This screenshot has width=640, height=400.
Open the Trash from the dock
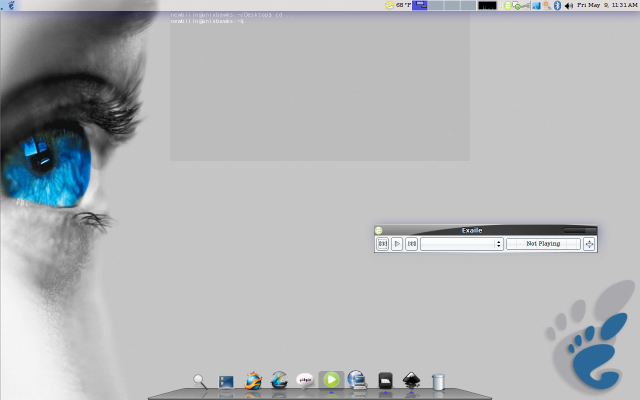(438, 382)
